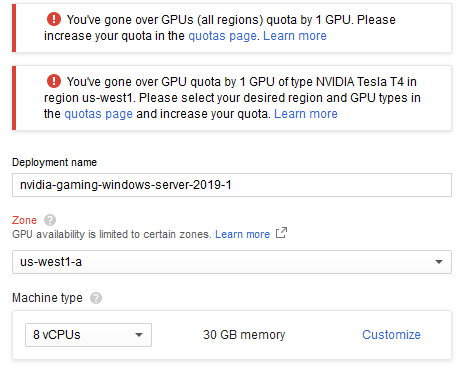Click the Deployment name label
Viewport: 462px width, 371px height.
[54, 162]
